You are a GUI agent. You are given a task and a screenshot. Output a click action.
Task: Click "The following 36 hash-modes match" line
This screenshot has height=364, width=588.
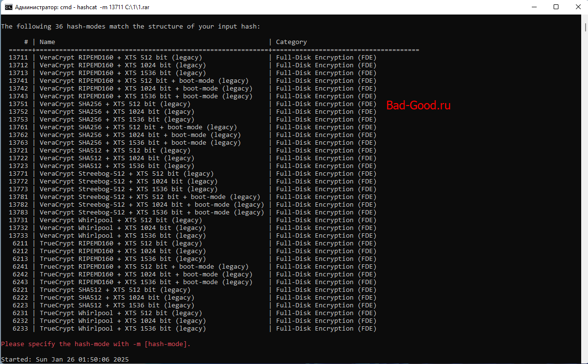click(x=131, y=27)
